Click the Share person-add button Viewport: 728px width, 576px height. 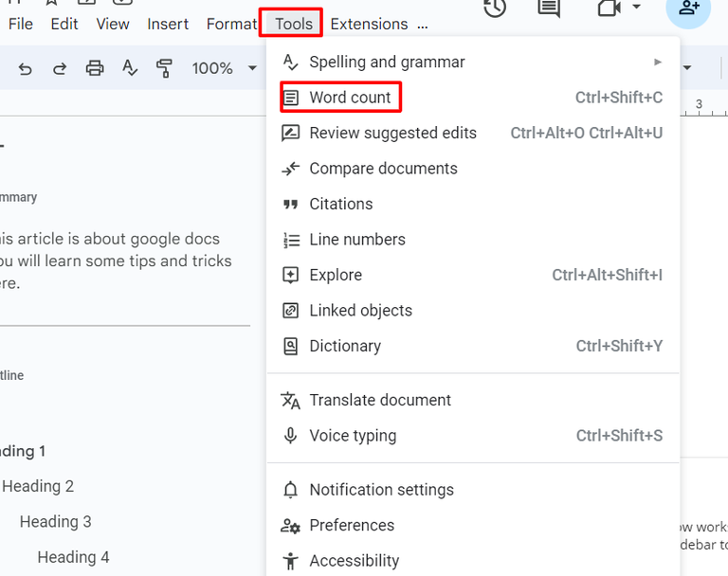[688, 9]
